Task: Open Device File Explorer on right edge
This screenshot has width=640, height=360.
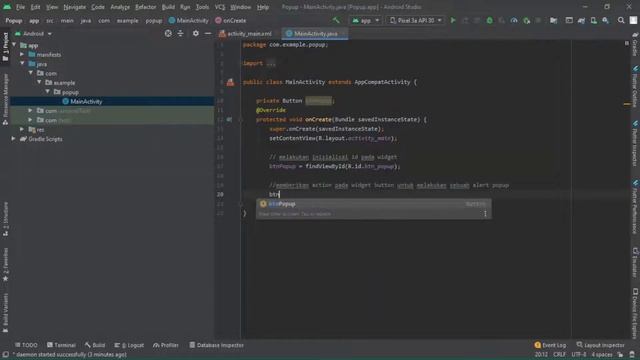Action: click(635, 313)
